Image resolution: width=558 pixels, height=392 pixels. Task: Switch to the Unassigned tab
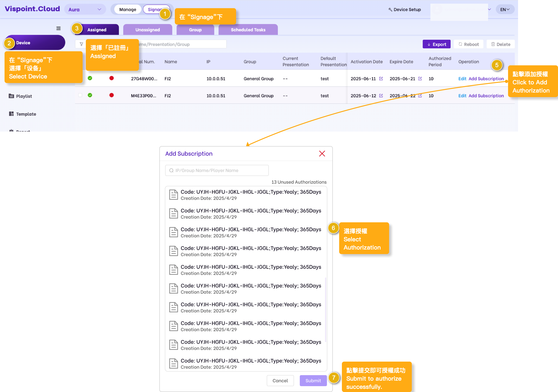[148, 30]
